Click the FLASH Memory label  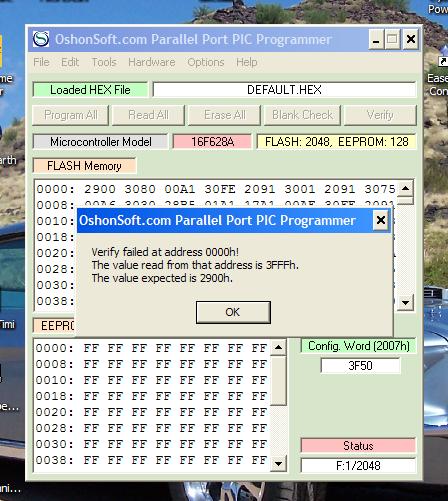click(x=84, y=166)
